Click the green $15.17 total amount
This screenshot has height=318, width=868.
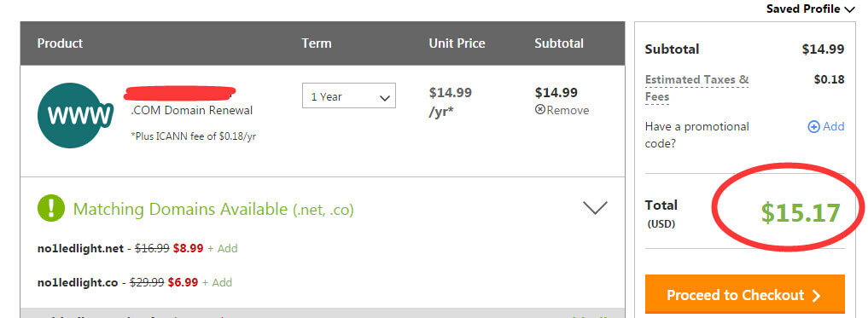point(801,212)
